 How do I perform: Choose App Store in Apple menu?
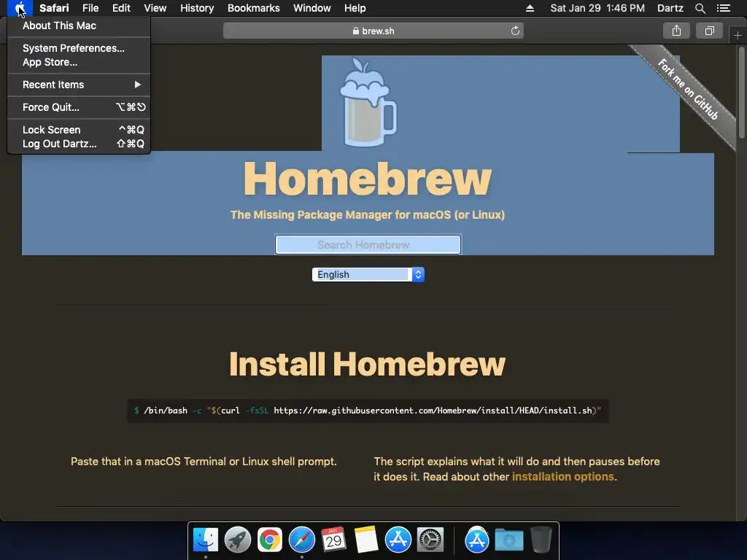[79, 63]
